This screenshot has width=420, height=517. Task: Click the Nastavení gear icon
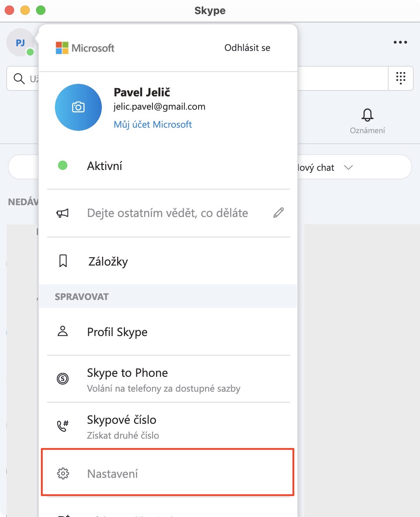tap(63, 473)
